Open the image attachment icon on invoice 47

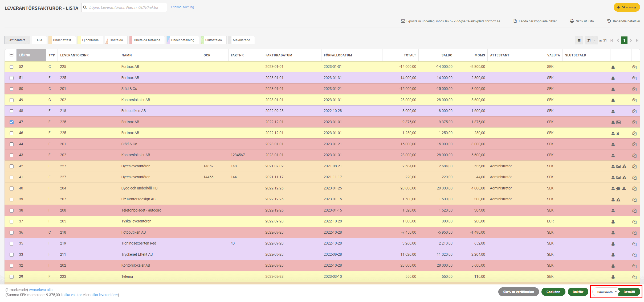(618, 122)
